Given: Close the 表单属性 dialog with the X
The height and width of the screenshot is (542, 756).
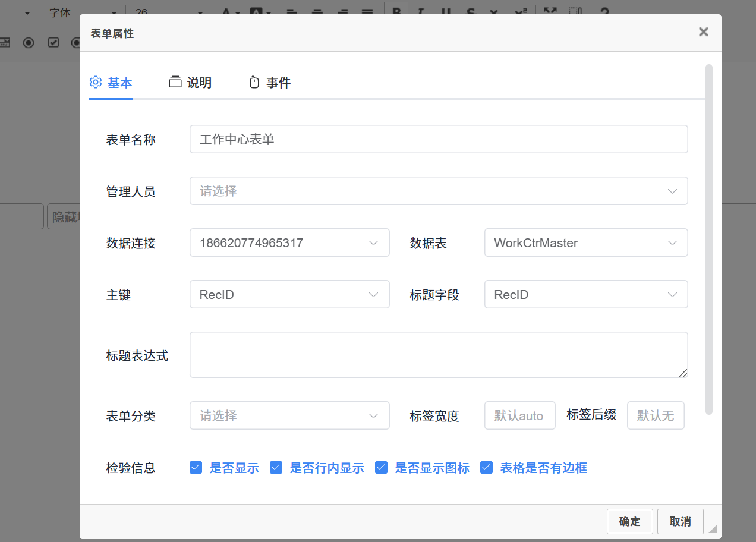Looking at the screenshot, I should pos(703,32).
